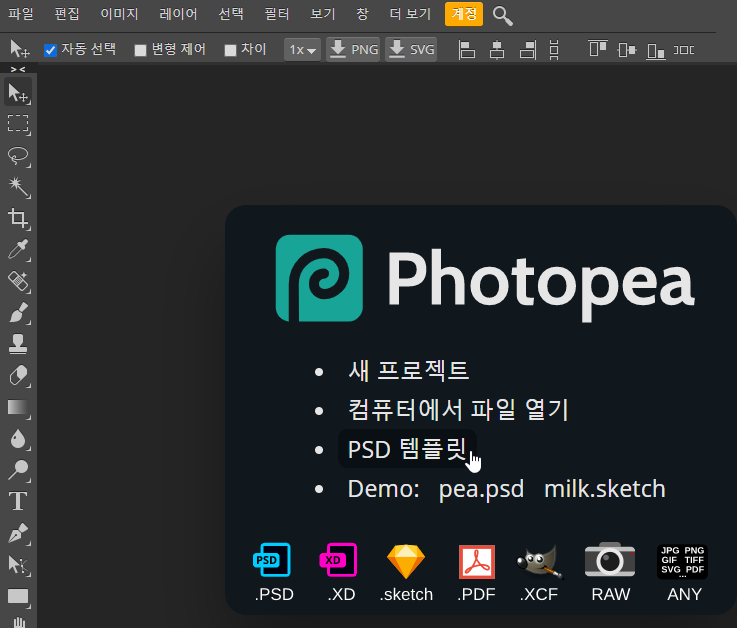Image resolution: width=737 pixels, height=628 pixels.
Task: Select the Blur tool droplet icon
Action: pyautogui.click(x=18, y=439)
